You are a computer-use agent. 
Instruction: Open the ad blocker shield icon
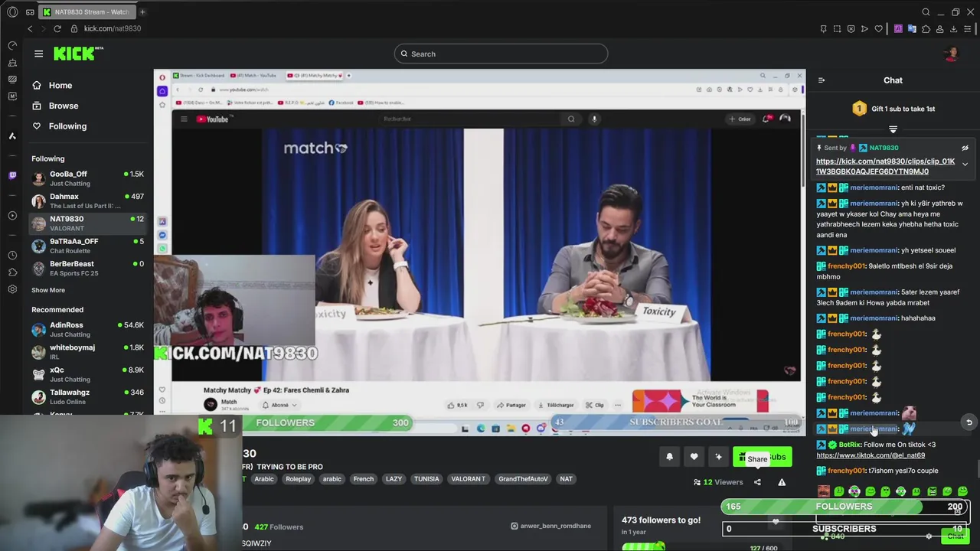pos(851,29)
